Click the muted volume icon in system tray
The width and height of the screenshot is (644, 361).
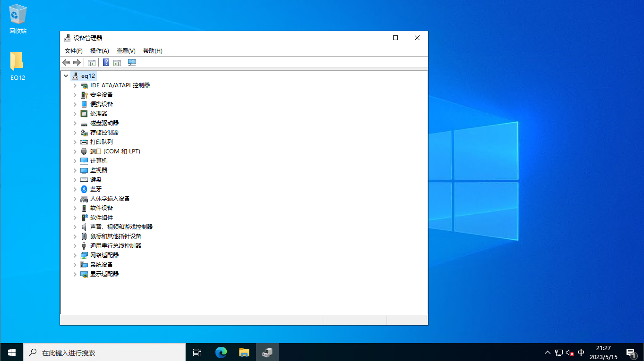(570, 353)
